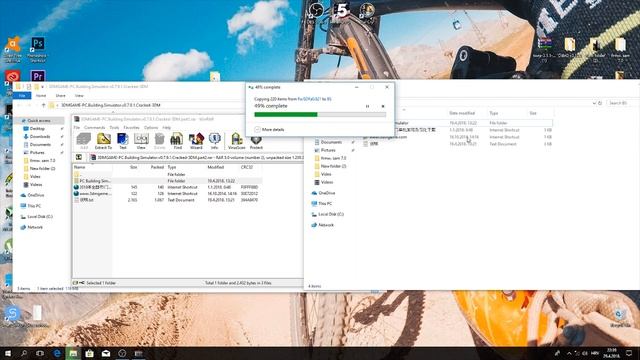
Task: Pause the file copy operation
Action: coord(367,107)
